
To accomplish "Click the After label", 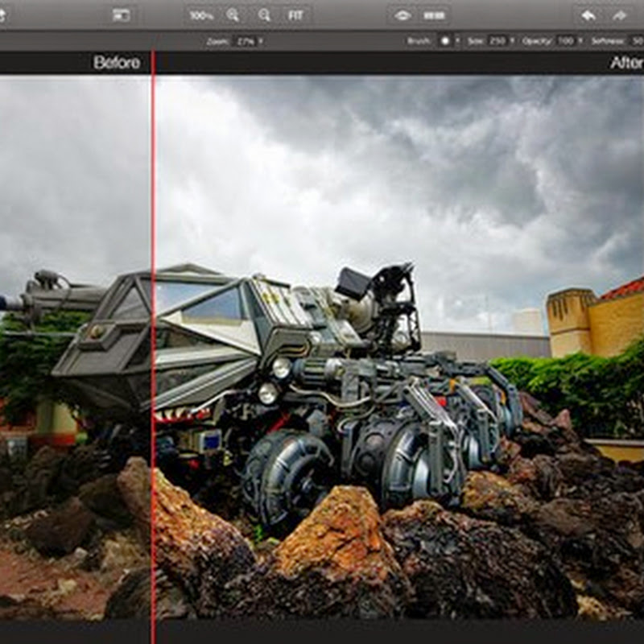I will tap(625, 63).
